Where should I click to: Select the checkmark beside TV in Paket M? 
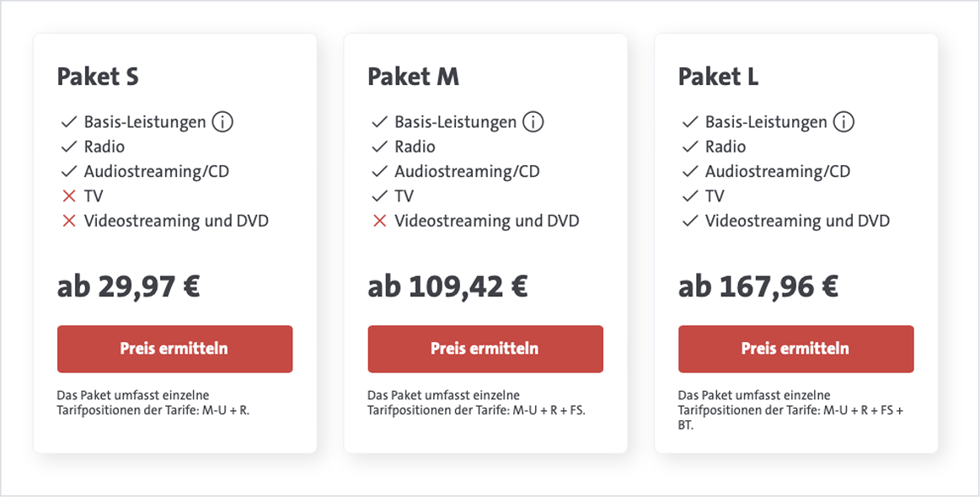pos(378,195)
